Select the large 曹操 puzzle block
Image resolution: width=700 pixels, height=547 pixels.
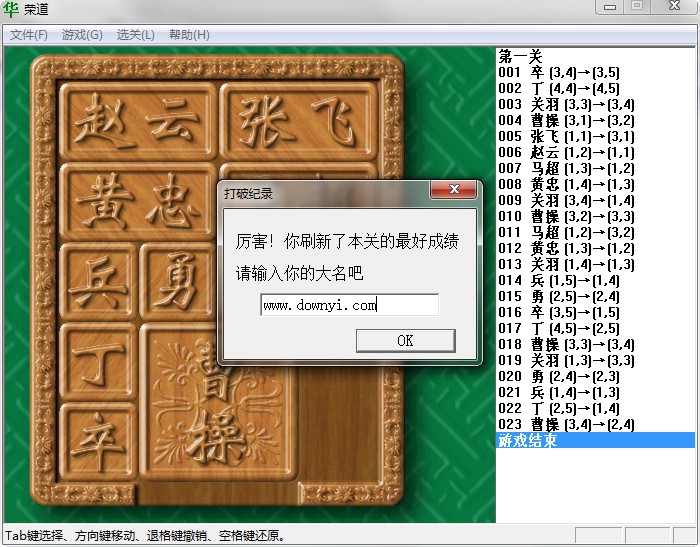click(218, 402)
